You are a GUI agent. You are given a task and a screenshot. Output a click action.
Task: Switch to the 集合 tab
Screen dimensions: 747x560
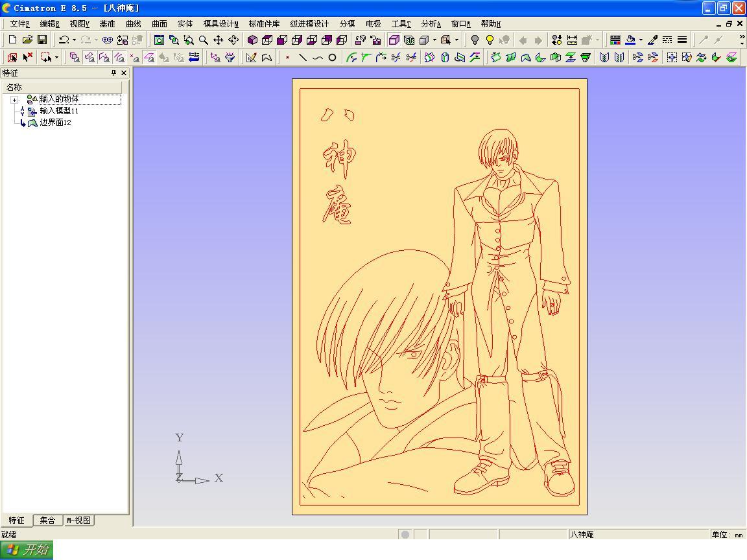click(x=47, y=520)
